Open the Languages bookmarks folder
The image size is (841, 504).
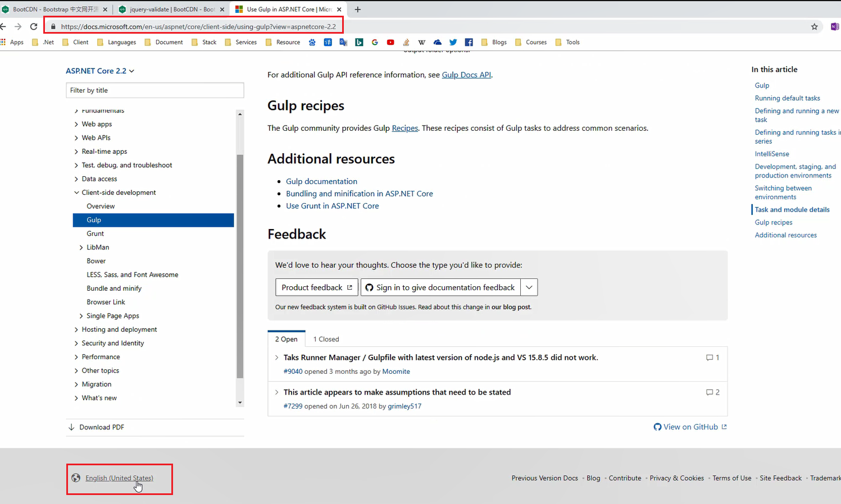click(116, 42)
